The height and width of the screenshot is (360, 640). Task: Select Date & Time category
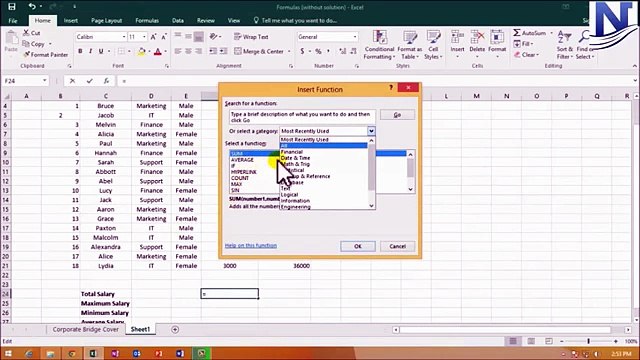(x=296, y=158)
